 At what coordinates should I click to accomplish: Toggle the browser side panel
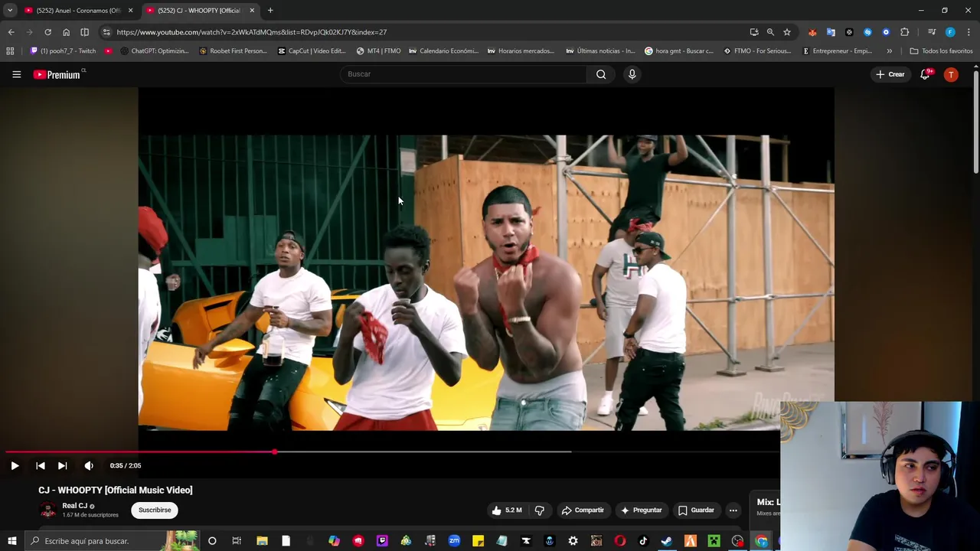[x=84, y=32]
